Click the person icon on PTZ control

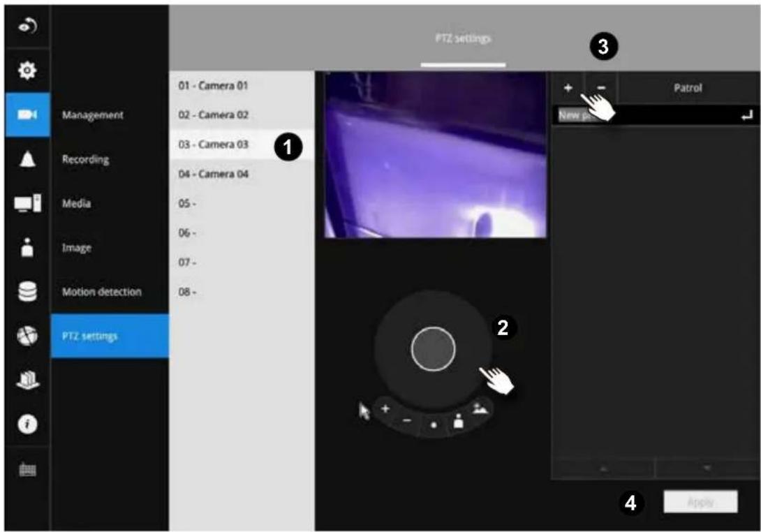tap(458, 421)
